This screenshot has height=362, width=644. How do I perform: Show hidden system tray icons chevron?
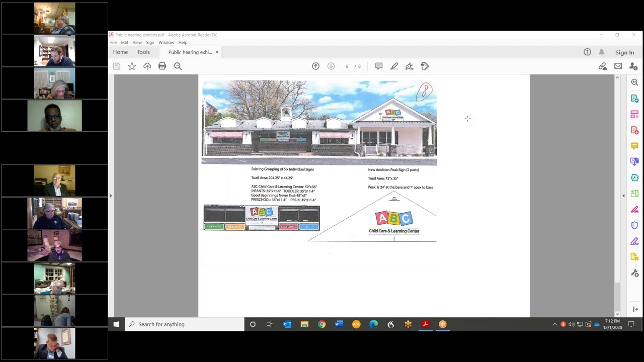555,324
